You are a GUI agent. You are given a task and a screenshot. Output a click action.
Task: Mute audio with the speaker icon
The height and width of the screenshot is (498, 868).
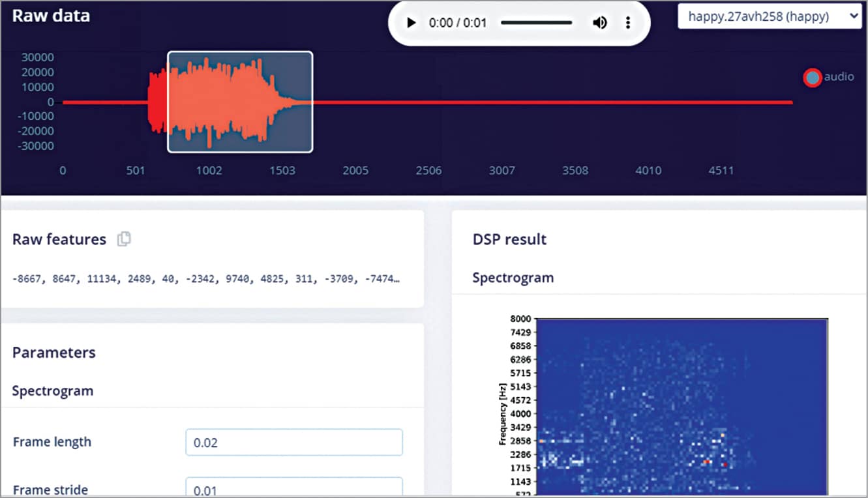point(599,23)
